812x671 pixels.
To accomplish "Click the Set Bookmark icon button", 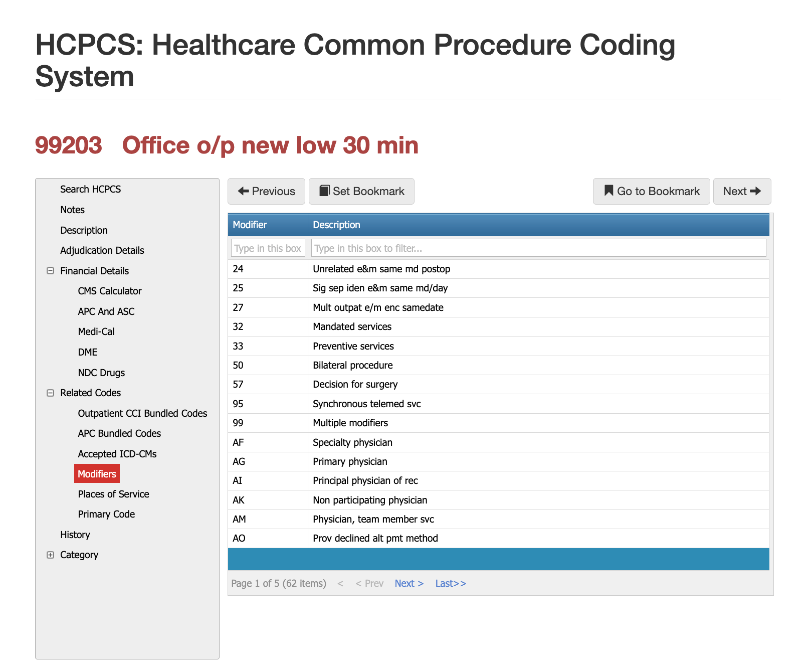I will point(325,191).
